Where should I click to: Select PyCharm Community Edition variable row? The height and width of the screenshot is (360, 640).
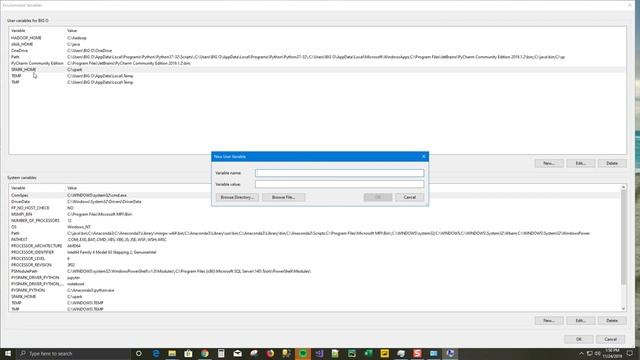coord(318,63)
